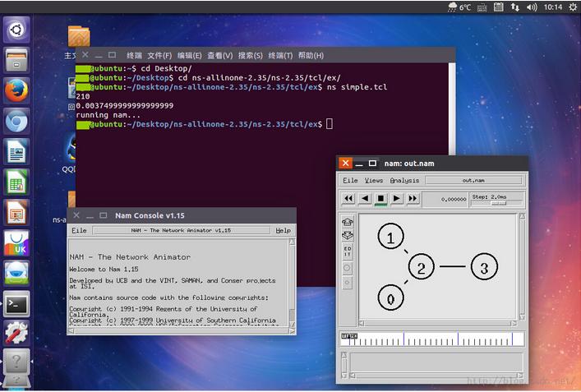
Task: Open the Terminal icon in the launcher
Action: pyautogui.click(x=16, y=303)
